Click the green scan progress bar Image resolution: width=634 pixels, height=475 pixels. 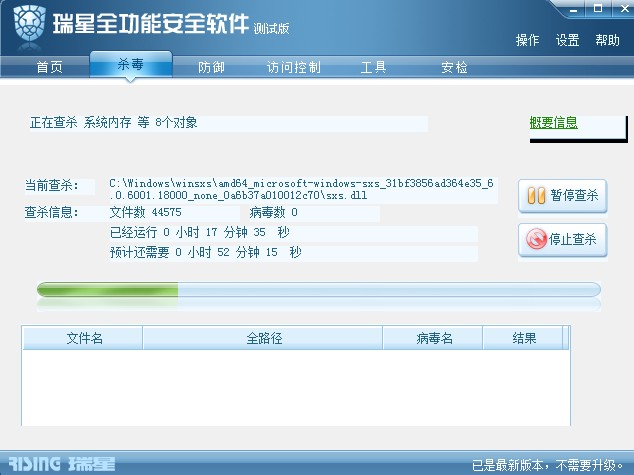(x=319, y=290)
